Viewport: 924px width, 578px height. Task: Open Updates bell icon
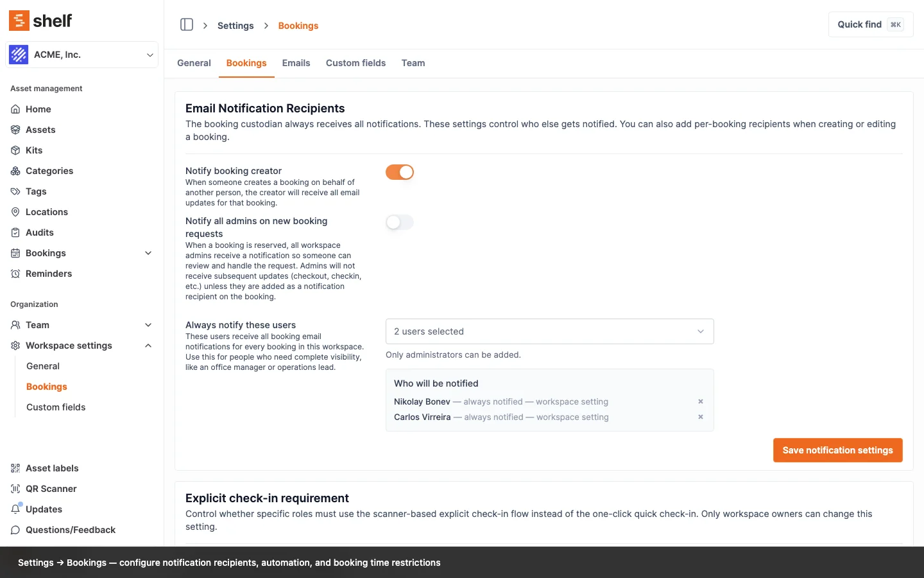(x=15, y=509)
